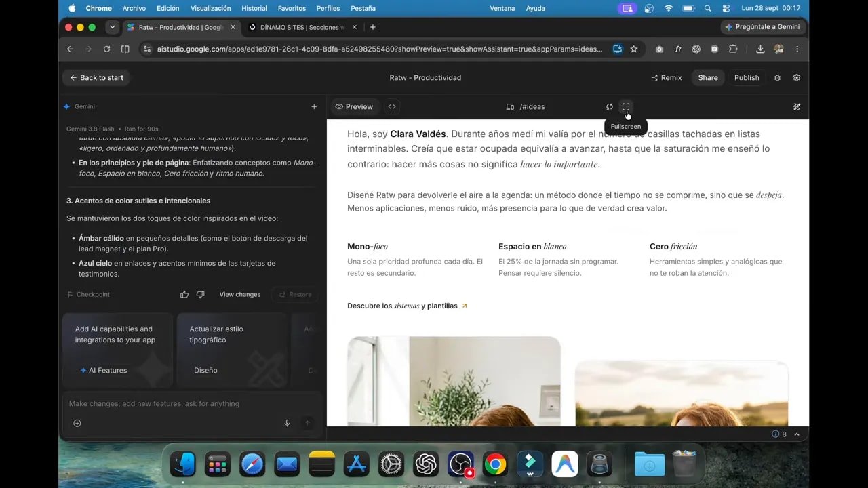Click the Remix button
Screen dimensions: 868x488
coord(666,77)
